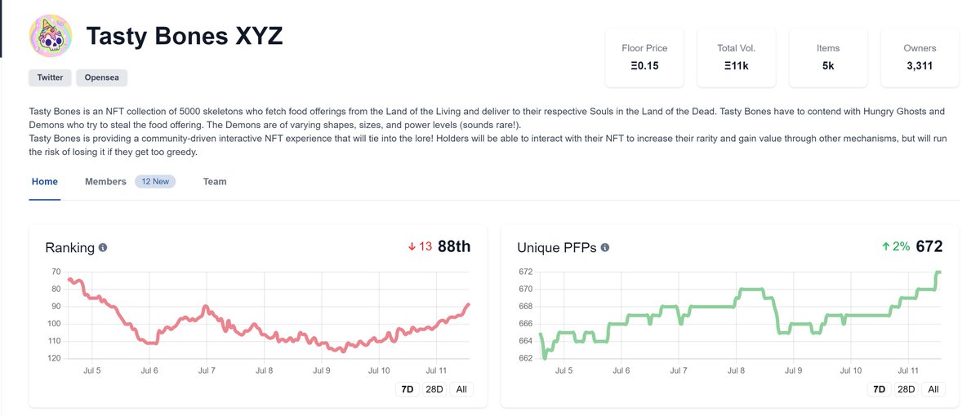This screenshot has height=416, width=980.
Task: Click the green up arrow PFP change
Action: pos(886,246)
